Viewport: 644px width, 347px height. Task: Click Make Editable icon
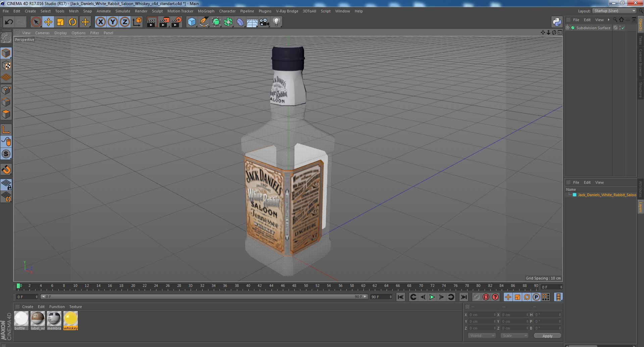(x=6, y=38)
